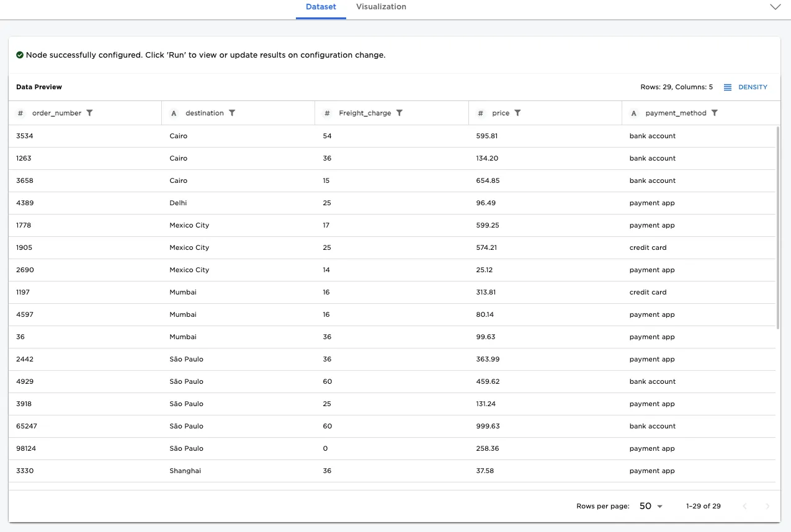The width and height of the screenshot is (791, 532).
Task: Open the filter for order_number column
Action: (89, 113)
